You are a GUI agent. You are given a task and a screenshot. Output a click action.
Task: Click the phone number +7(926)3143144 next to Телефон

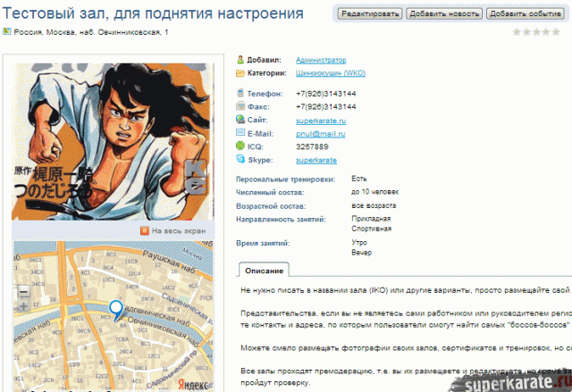(325, 94)
